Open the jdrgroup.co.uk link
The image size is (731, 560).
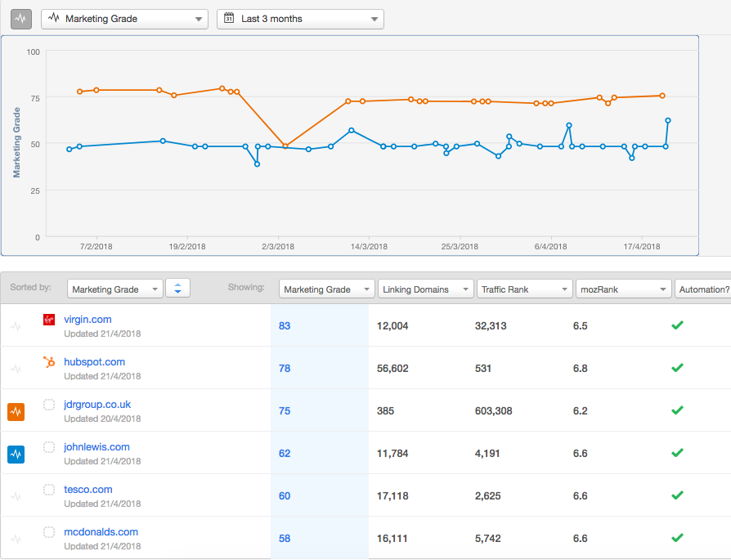point(97,405)
